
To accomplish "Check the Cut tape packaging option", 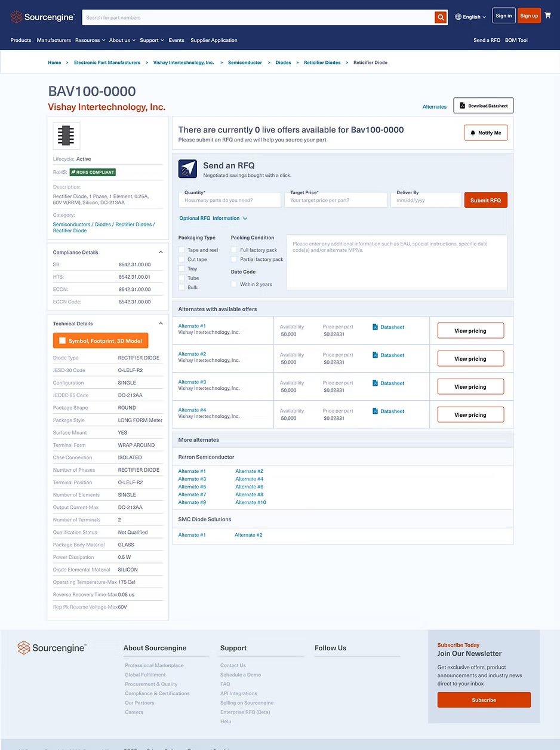I will pos(181,259).
